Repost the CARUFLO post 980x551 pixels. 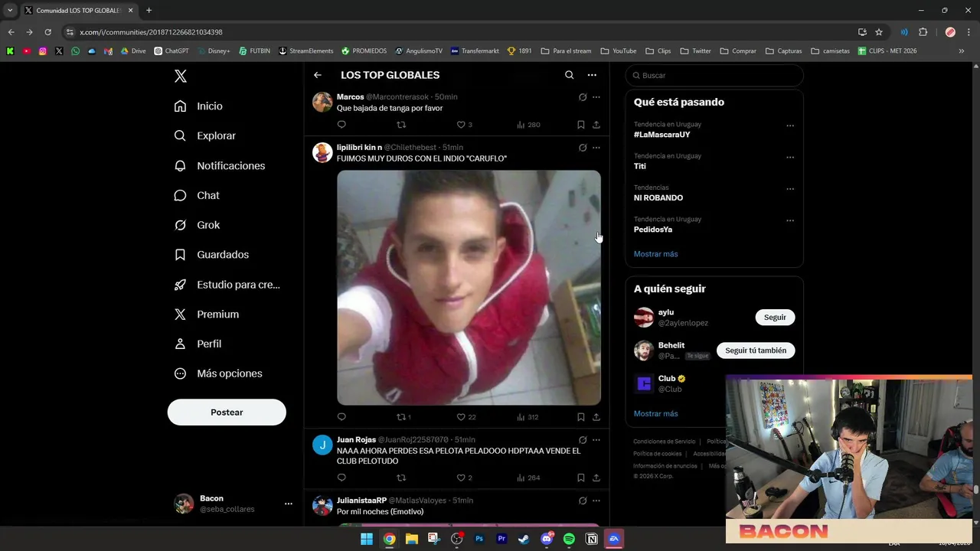[x=403, y=417]
